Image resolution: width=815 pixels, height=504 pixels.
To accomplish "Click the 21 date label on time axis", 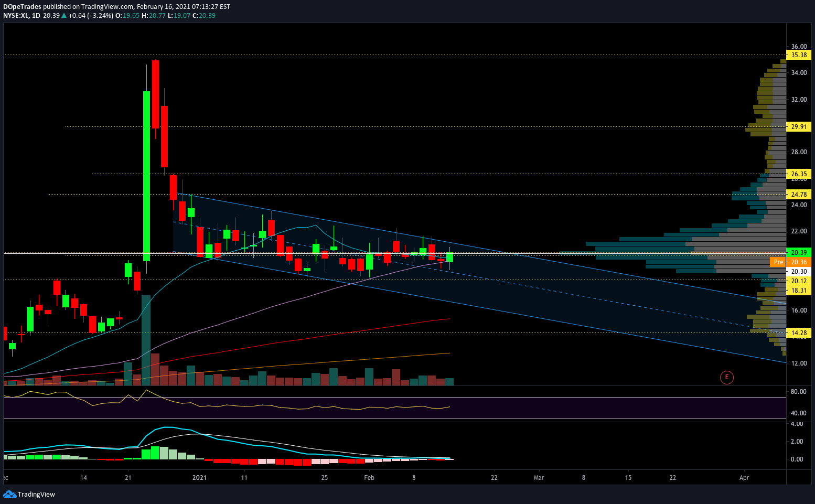I will tap(128, 478).
